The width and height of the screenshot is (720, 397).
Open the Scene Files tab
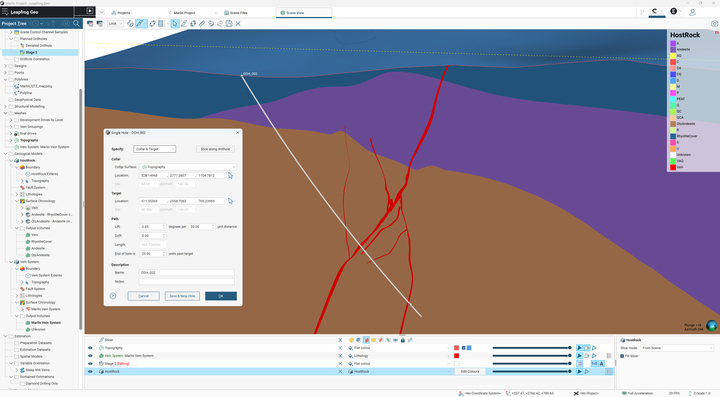tap(236, 13)
